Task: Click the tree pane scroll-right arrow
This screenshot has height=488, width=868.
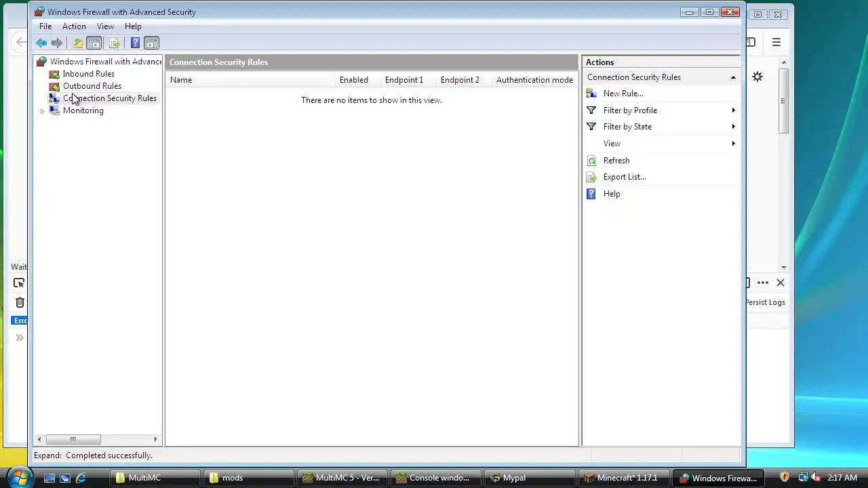Action: pos(156,439)
